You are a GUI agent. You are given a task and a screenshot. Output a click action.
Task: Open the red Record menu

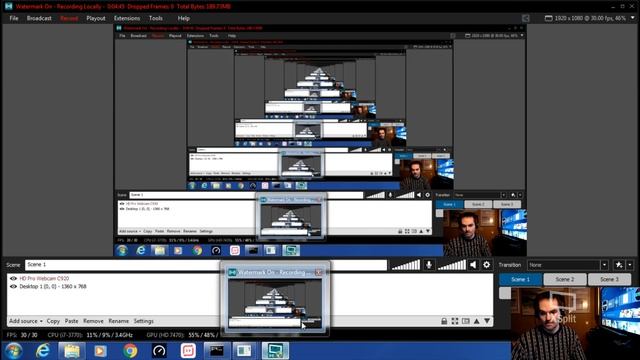click(69, 18)
